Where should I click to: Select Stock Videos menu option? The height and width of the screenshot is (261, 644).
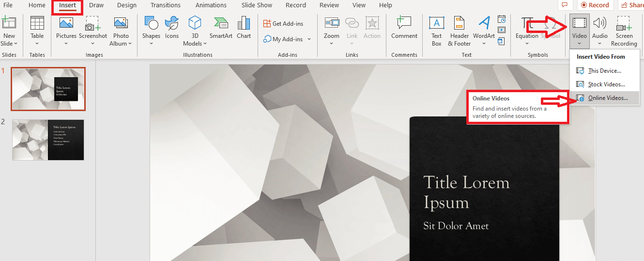click(x=606, y=84)
